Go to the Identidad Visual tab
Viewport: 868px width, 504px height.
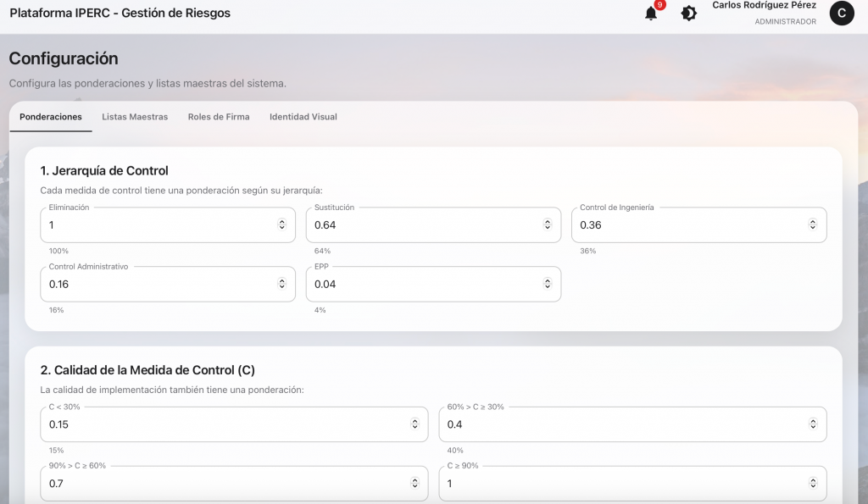click(x=303, y=117)
